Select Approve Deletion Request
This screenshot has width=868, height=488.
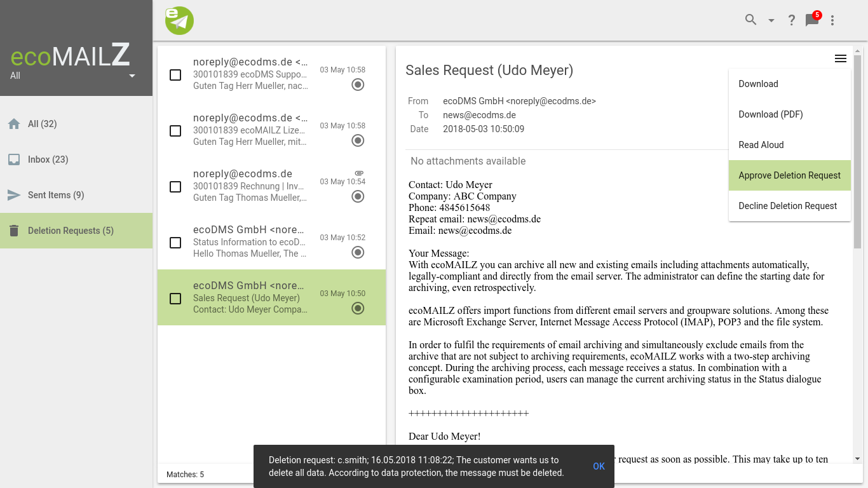coord(790,175)
